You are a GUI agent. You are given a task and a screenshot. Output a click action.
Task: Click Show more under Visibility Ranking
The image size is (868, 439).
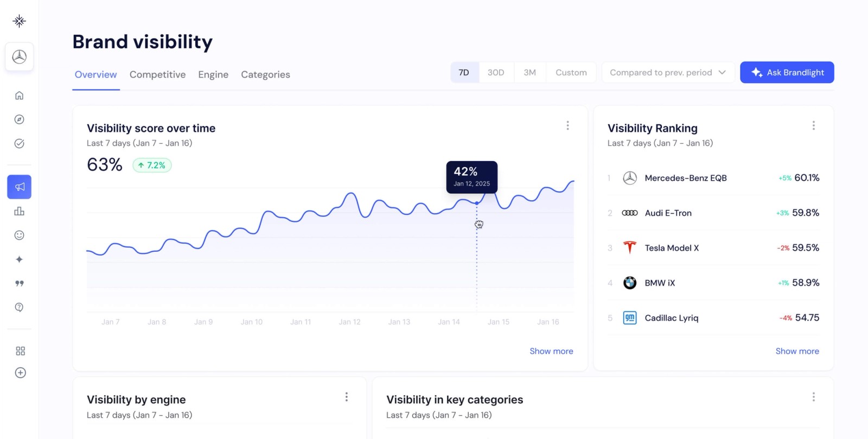tap(797, 351)
